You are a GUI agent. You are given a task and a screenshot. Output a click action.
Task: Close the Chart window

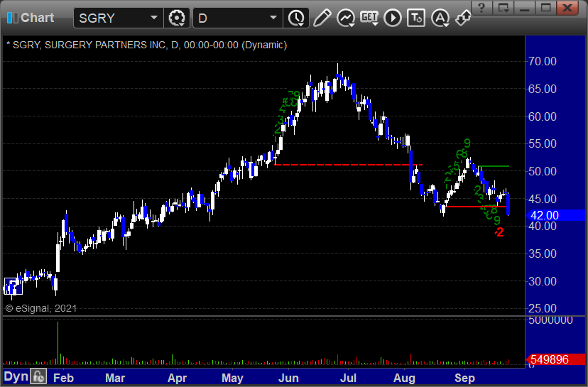point(567,8)
